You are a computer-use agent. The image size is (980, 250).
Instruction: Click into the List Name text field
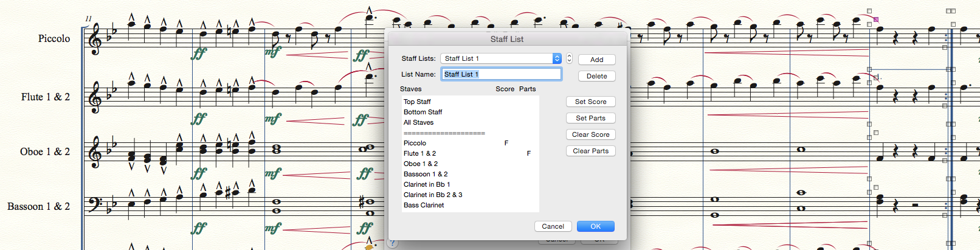point(501,74)
